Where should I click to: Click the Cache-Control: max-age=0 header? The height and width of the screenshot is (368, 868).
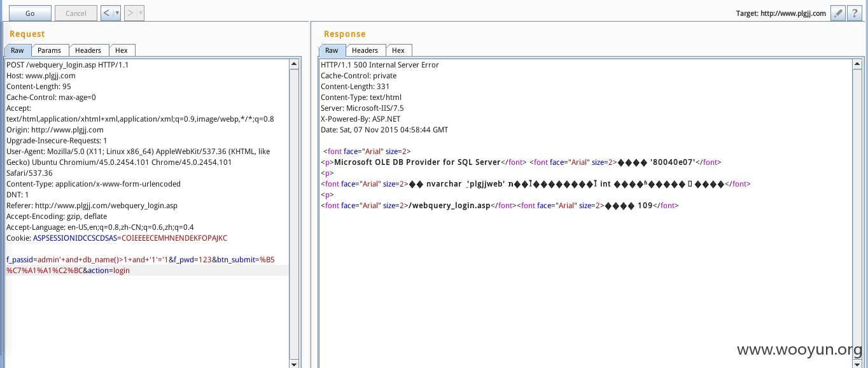(x=51, y=97)
